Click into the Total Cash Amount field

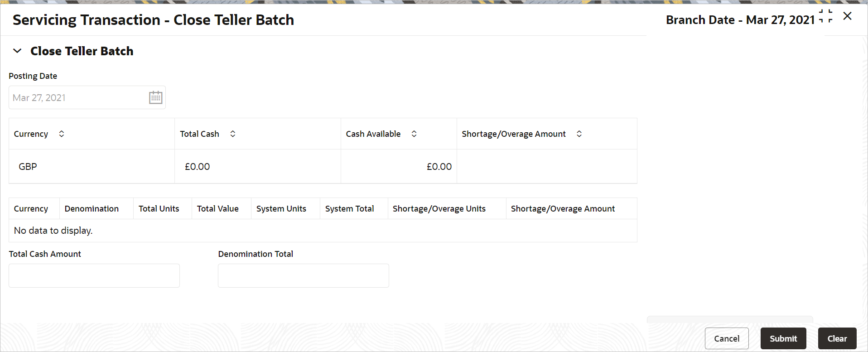94,275
